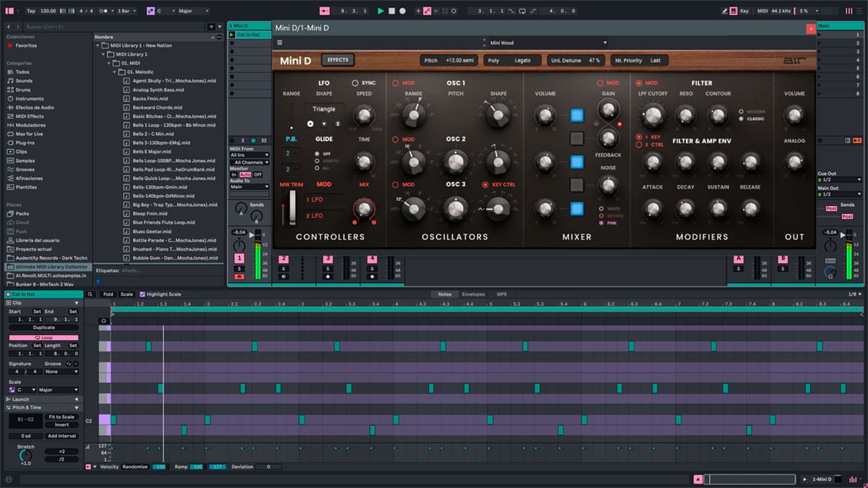Screen dimensions: 868x488
Task: Click the headphone preview icon in piano roll
Action: click(x=103, y=320)
